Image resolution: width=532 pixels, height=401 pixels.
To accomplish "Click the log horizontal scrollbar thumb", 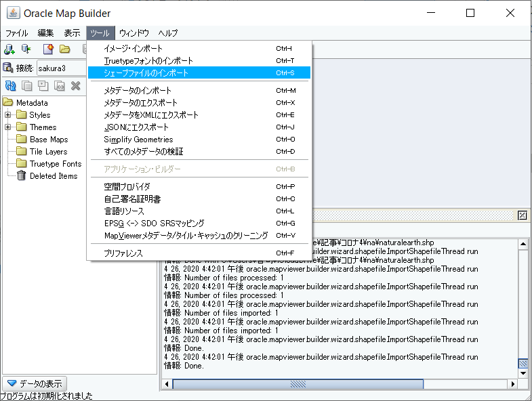I will [x=298, y=384].
